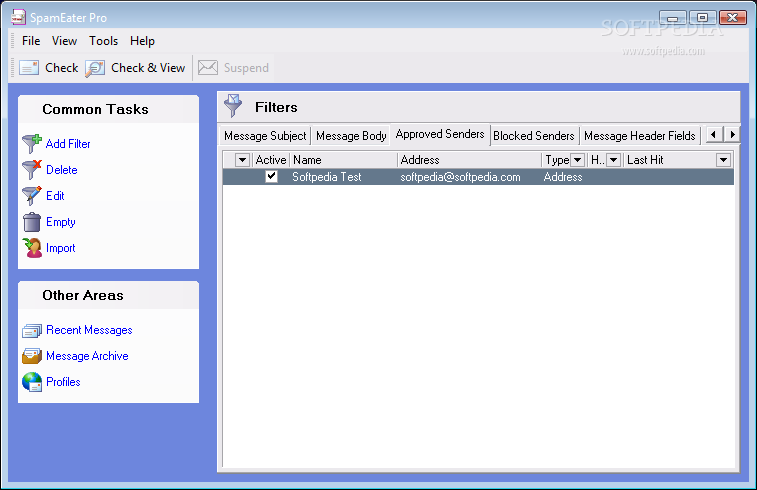Click the Empty link

coord(61,222)
